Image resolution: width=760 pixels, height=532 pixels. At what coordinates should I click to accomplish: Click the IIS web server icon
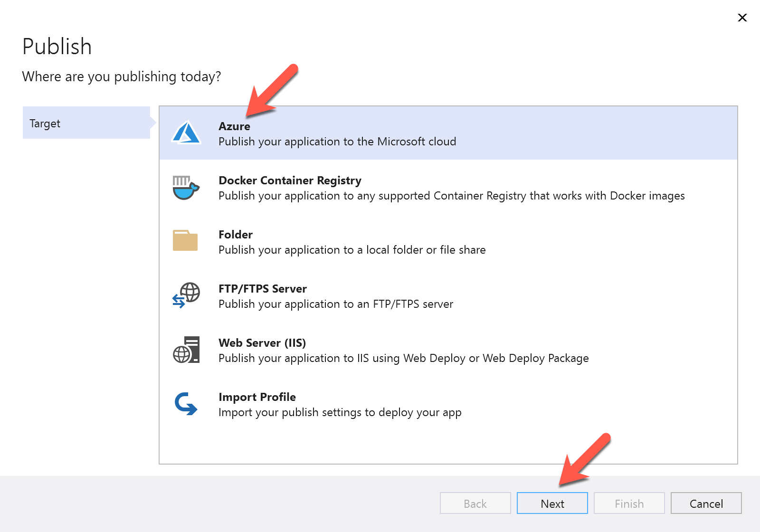click(x=186, y=350)
